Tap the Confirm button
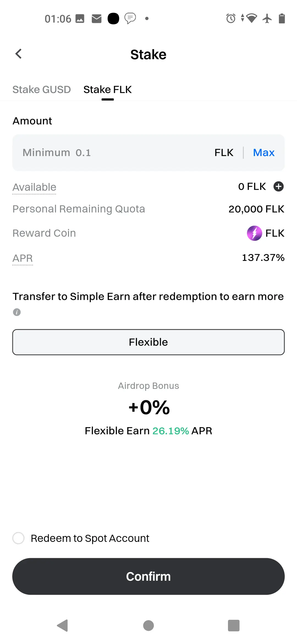 [x=148, y=577]
